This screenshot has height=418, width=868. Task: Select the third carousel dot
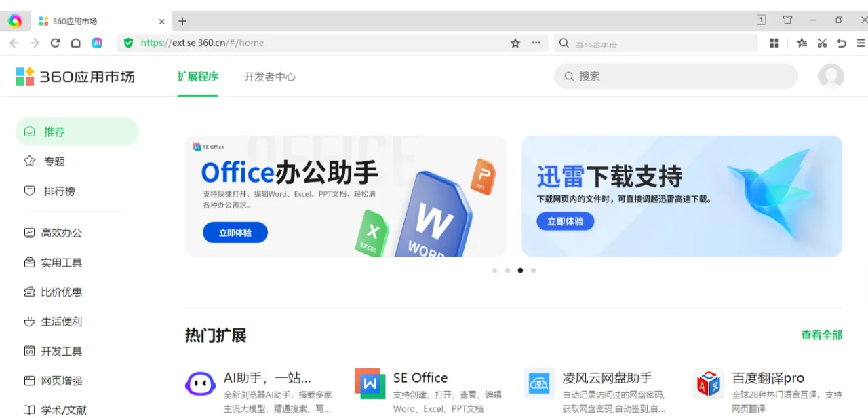tap(520, 270)
